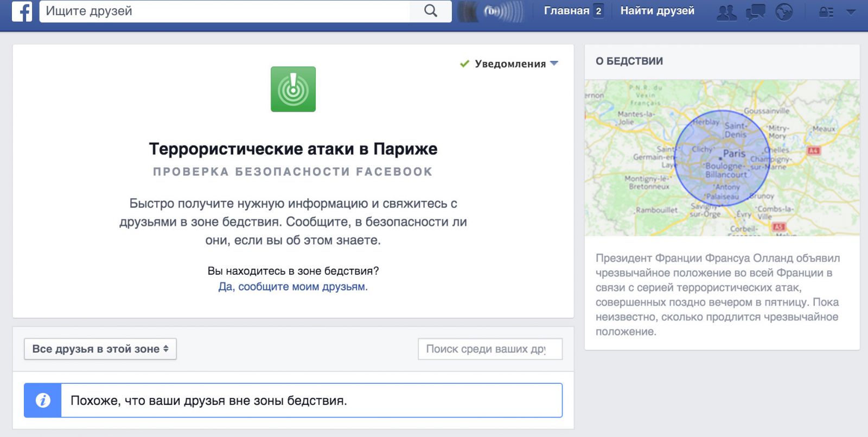Open the 'Все друзья в этой зоне' dropdown
Viewport: 868px width, 437px height.
pos(100,349)
